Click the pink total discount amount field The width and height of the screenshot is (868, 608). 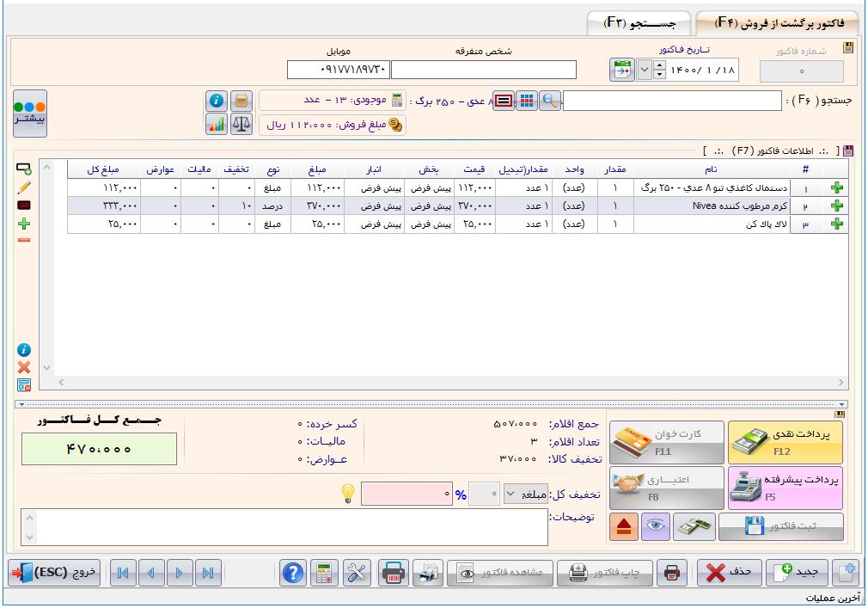point(407,494)
